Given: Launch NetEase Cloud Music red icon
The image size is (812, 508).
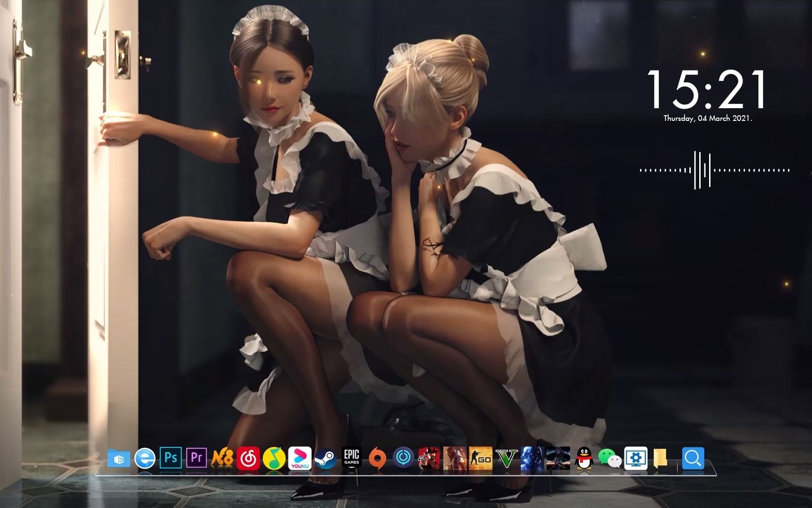Looking at the screenshot, I should tap(249, 458).
